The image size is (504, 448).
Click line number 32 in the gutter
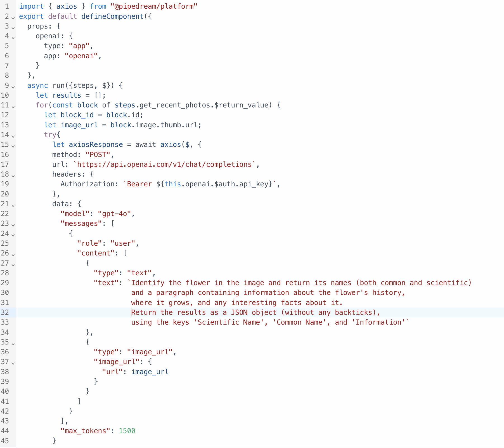click(x=5, y=312)
